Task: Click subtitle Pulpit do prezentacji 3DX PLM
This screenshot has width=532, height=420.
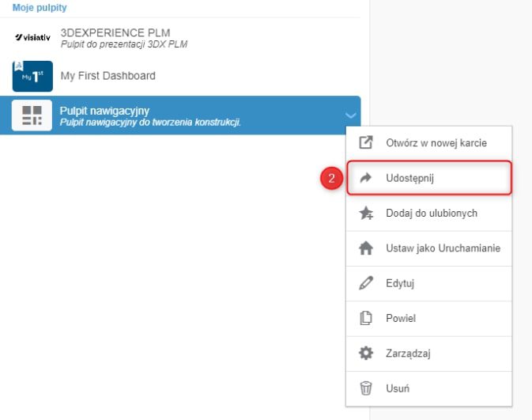Action: point(124,44)
